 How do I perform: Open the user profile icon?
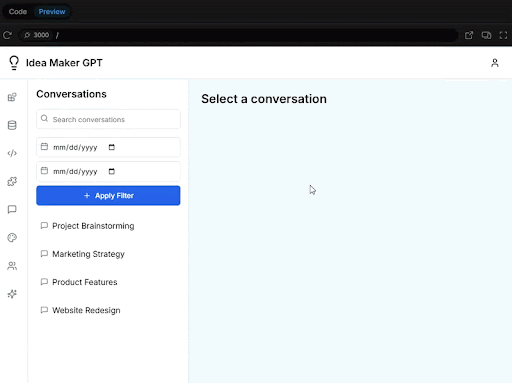495,63
